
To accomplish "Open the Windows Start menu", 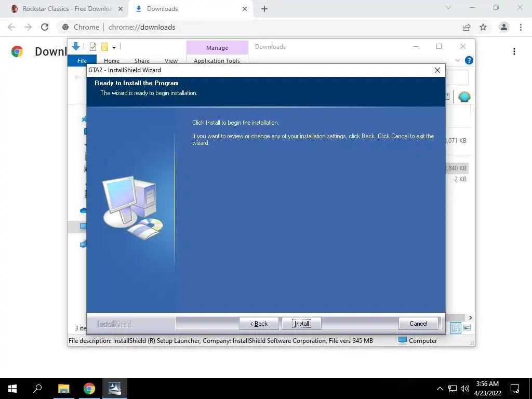I will 12,389.
